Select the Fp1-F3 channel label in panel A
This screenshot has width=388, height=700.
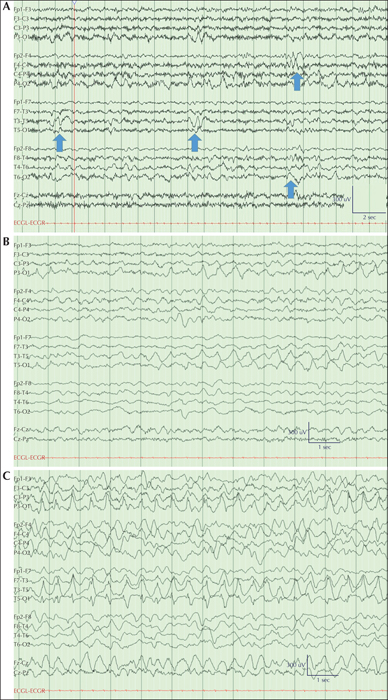(22, 9)
